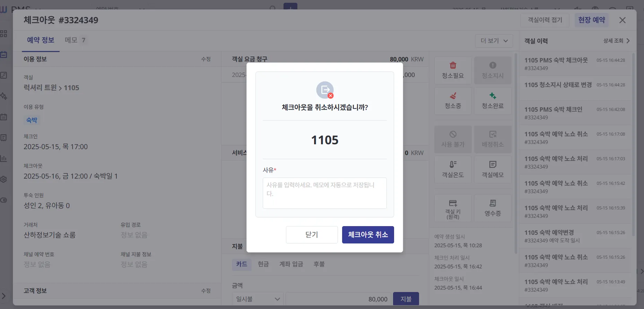Click 닫기 to dismiss the dialog
644x309 pixels.
312,235
